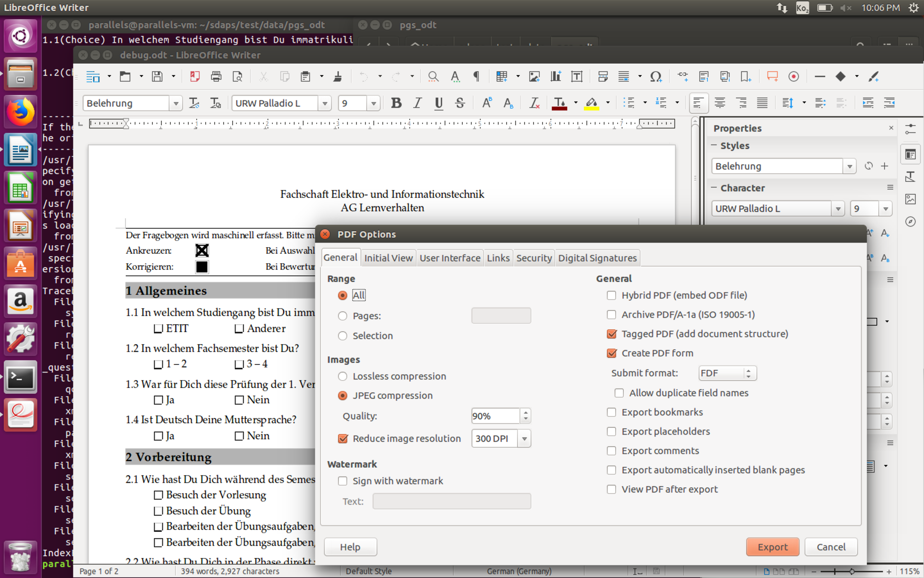Image resolution: width=924 pixels, height=578 pixels.
Task: Open Find & Replace magnifier icon
Action: point(433,76)
